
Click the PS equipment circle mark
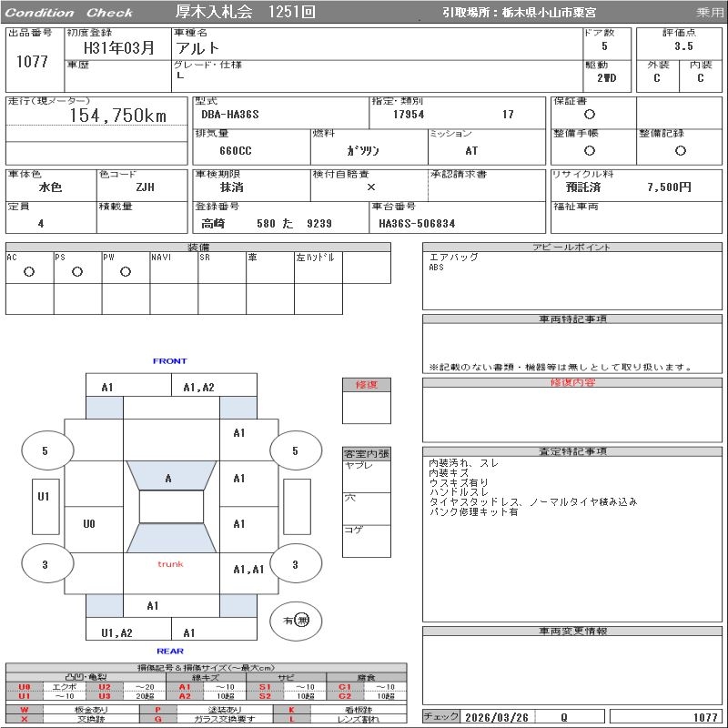(x=77, y=272)
